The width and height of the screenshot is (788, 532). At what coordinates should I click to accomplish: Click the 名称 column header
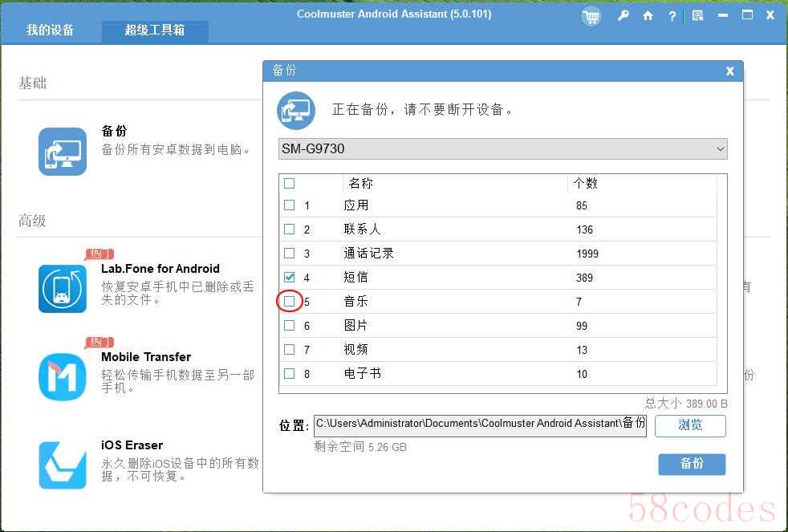pos(361,184)
